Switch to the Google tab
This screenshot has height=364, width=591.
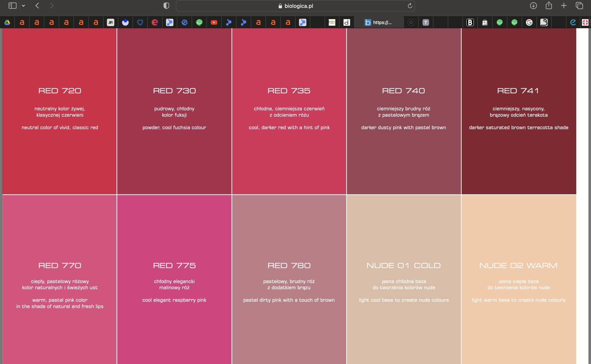529,22
